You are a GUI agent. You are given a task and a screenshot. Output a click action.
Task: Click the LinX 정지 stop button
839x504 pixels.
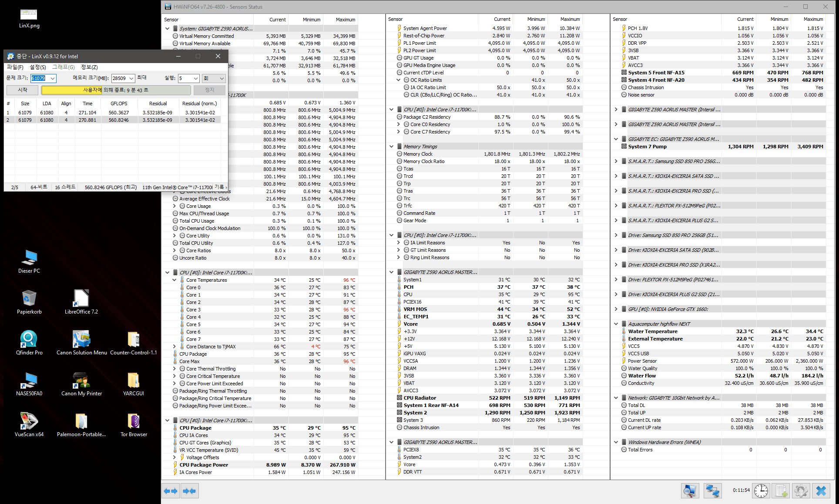coord(210,90)
